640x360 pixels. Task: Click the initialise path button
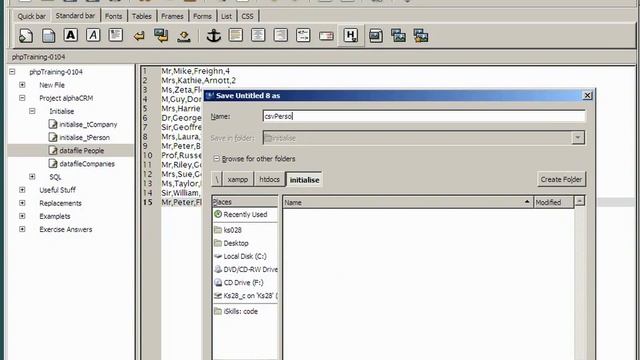point(304,180)
